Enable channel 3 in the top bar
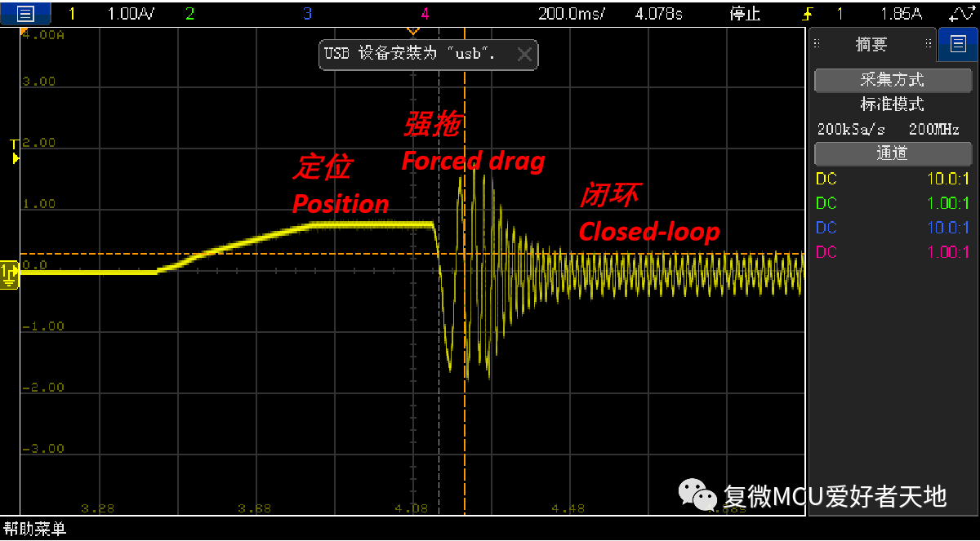 pyautogui.click(x=307, y=14)
